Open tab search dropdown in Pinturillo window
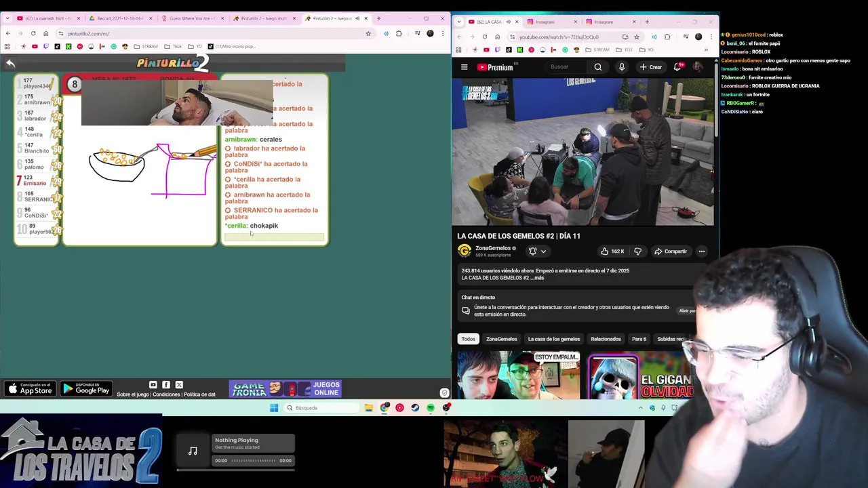Screen dimensions: 868x488 click(x=7, y=18)
